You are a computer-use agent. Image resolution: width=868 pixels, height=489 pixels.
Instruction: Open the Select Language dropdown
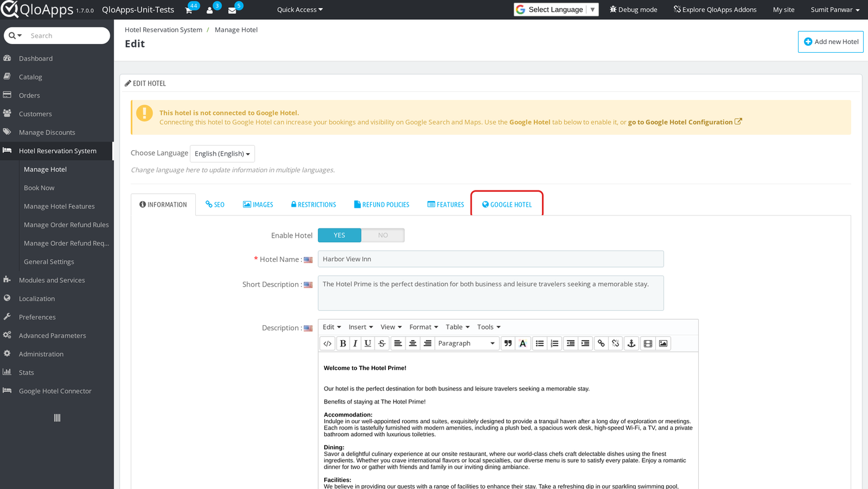coord(556,9)
